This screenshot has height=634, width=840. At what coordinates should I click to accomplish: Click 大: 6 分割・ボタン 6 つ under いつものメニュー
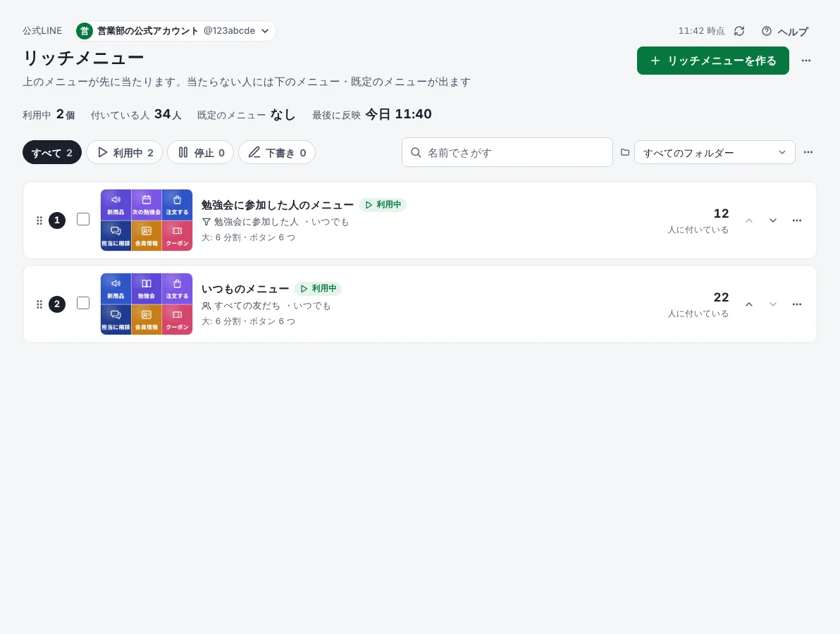pos(249,321)
